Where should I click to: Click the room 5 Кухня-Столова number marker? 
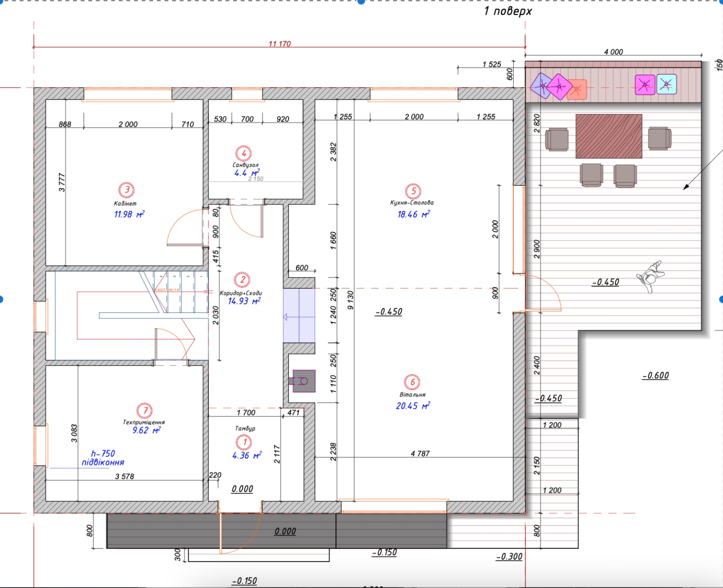tap(413, 191)
